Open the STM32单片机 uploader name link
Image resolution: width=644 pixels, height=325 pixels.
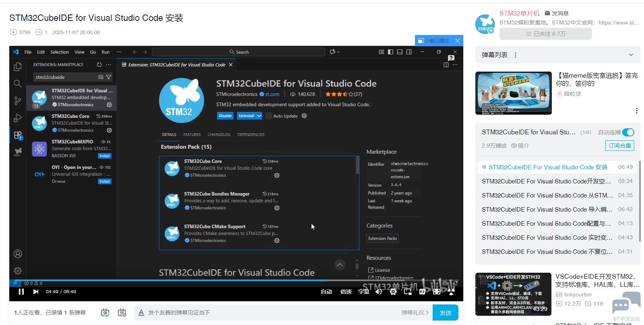[x=519, y=13]
